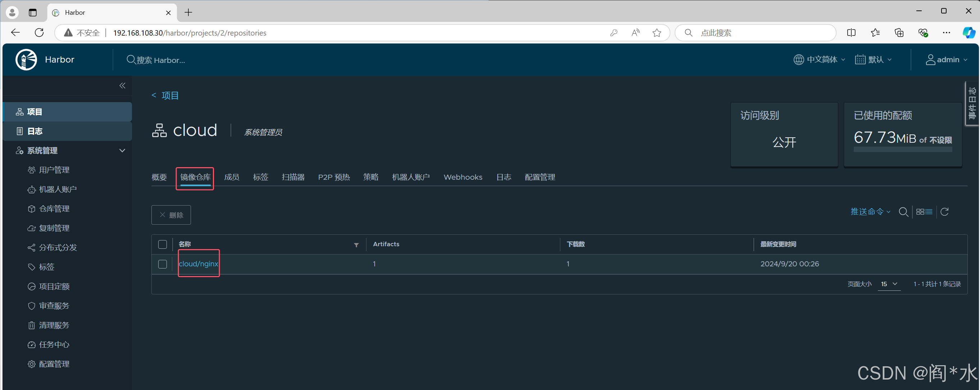Image resolution: width=980 pixels, height=390 pixels.
Task: Select all repositories checkbox in header
Action: pos(163,244)
